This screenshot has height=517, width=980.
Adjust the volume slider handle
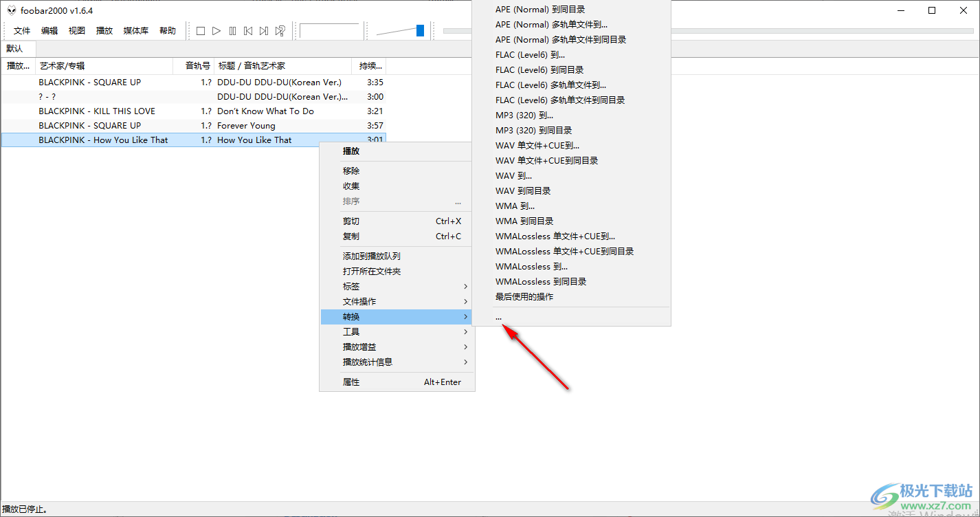pyautogui.click(x=420, y=30)
